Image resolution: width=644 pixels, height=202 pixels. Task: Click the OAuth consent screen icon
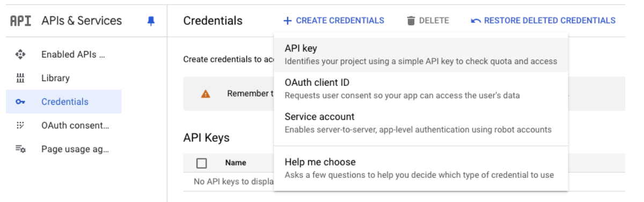pos(21,125)
